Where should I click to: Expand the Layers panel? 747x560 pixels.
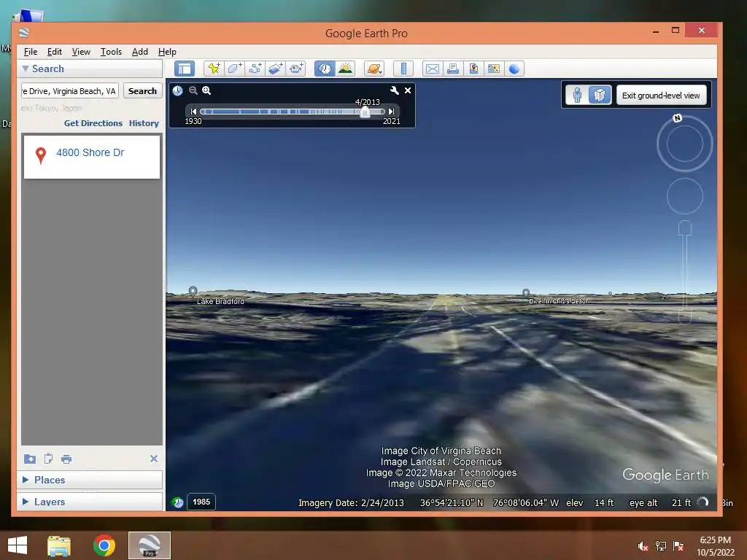26,502
